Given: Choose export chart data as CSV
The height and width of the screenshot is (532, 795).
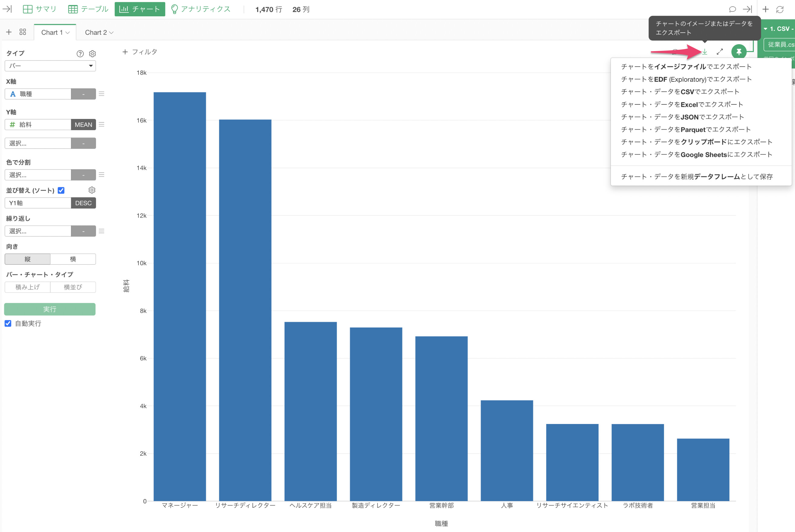Looking at the screenshot, I should click(x=680, y=92).
